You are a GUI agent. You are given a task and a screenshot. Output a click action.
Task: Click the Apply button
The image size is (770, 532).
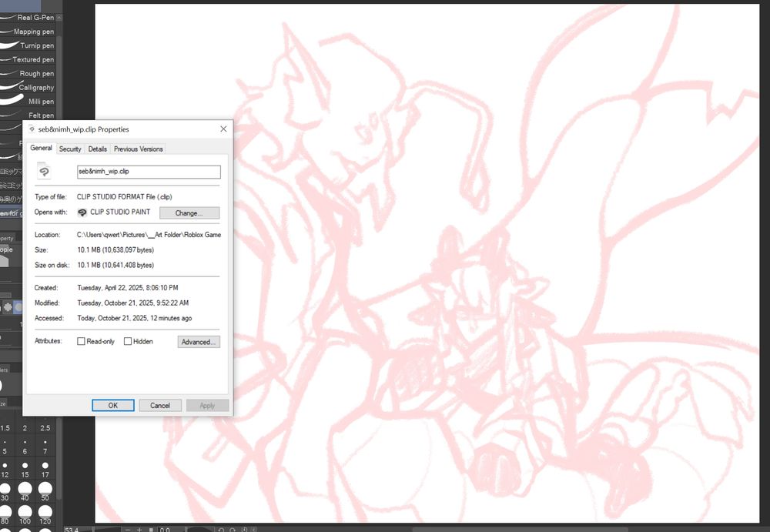coord(207,405)
